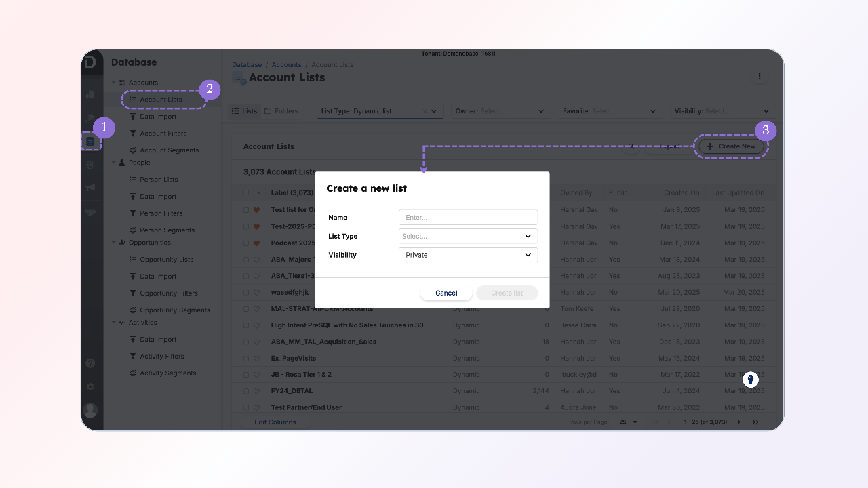Open the chat assistant bubble
868x488 pixels.
[x=750, y=380]
